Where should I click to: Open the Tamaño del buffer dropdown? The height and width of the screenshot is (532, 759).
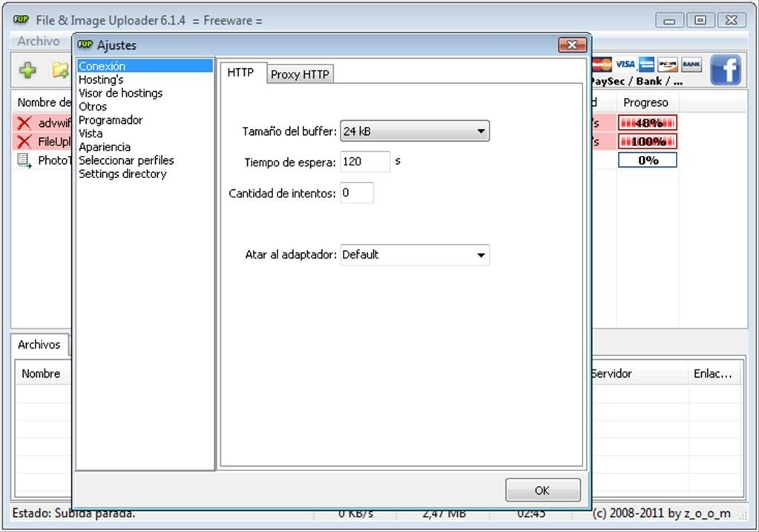[x=415, y=131]
